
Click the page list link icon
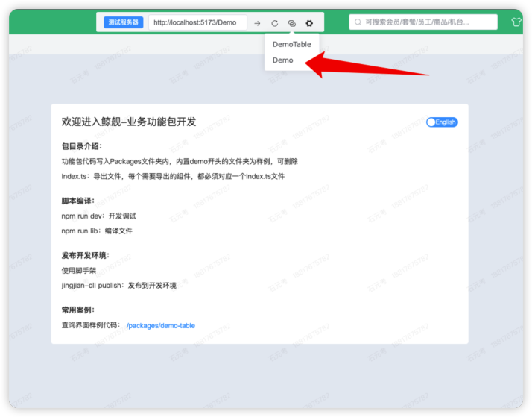click(292, 23)
